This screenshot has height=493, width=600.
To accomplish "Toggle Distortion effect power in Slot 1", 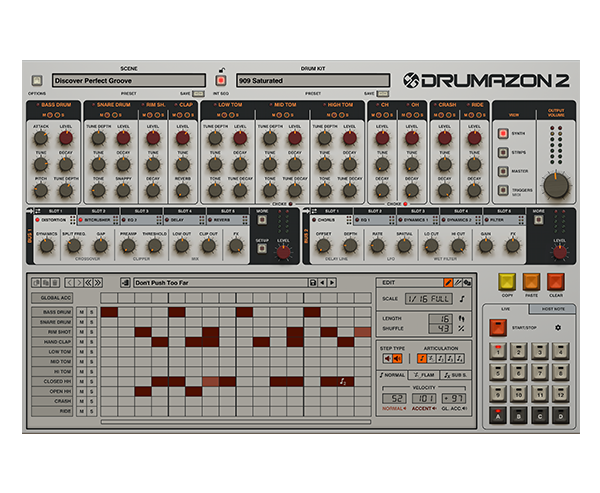I will pyautogui.click(x=38, y=220).
